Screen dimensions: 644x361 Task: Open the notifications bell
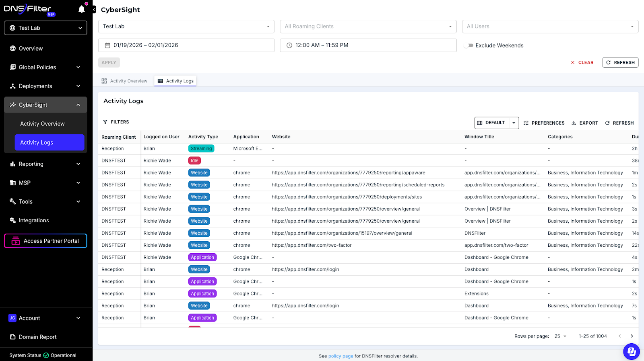tap(82, 9)
